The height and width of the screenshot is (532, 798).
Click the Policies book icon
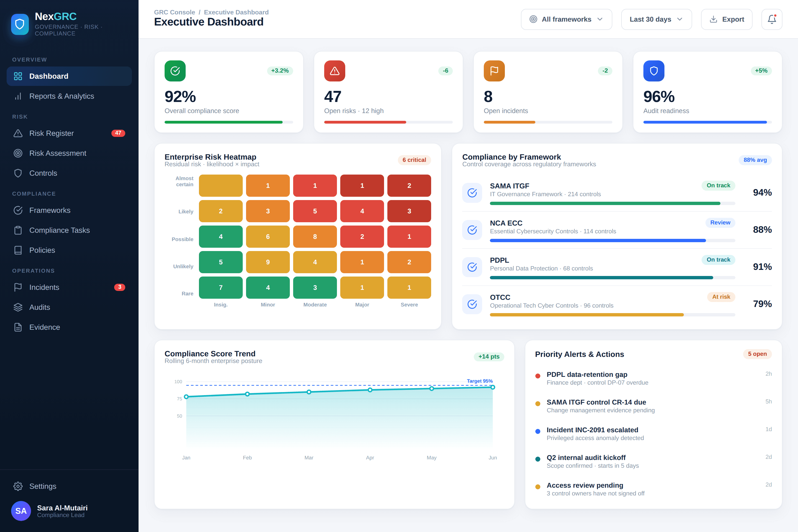pyautogui.click(x=18, y=250)
